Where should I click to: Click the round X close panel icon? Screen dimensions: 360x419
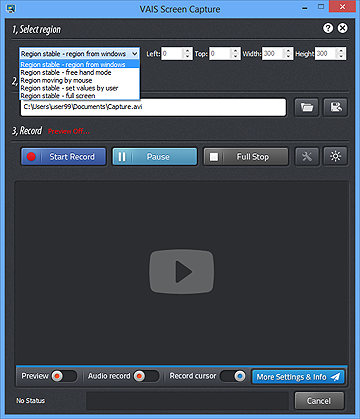point(343,28)
